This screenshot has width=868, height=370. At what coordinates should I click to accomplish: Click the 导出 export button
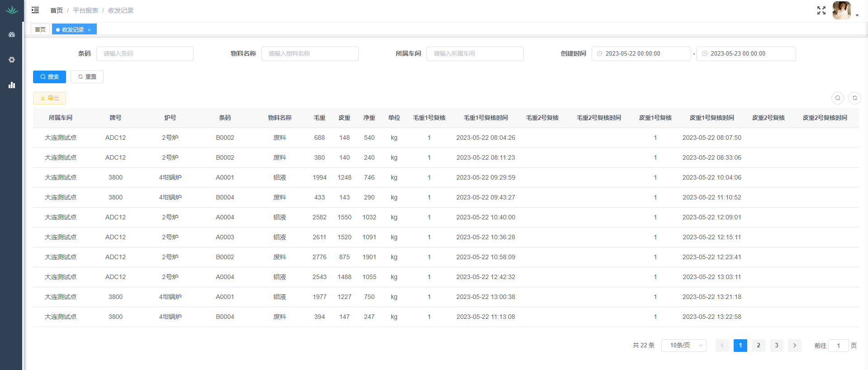(49, 98)
